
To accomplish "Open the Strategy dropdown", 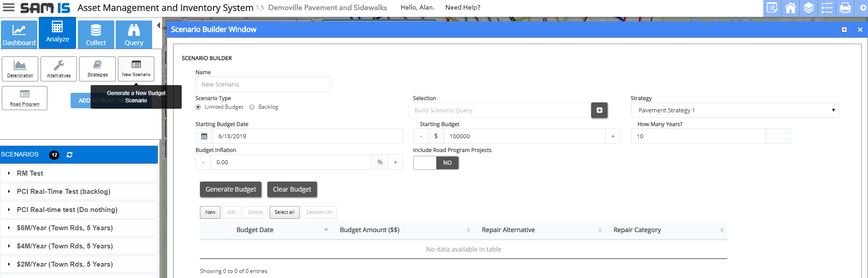I will tap(735, 110).
